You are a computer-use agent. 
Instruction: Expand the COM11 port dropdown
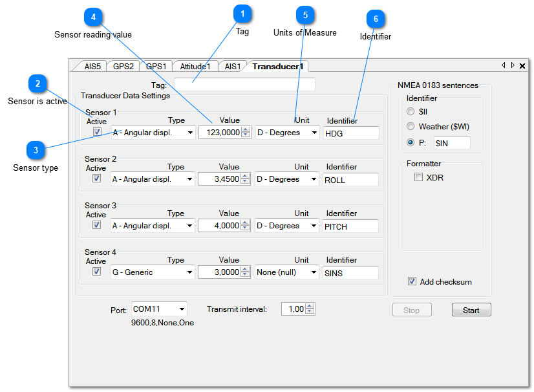tap(159, 309)
